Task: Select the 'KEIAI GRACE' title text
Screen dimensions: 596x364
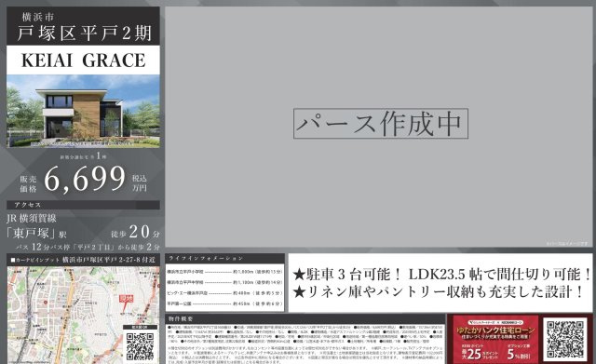Action: (83, 61)
